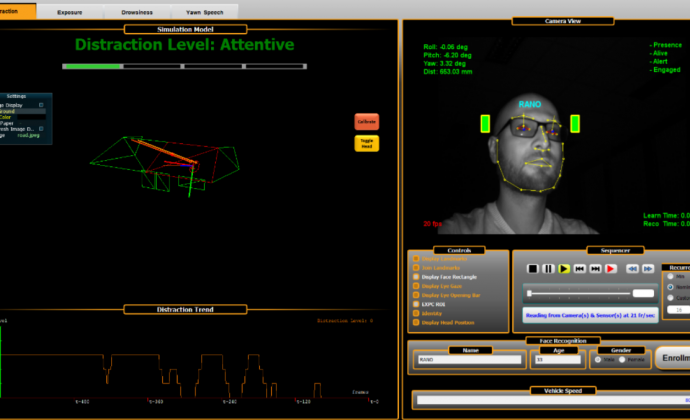
Task: Toggle Display Eye Opening Bar checkbox
Action: [416, 295]
